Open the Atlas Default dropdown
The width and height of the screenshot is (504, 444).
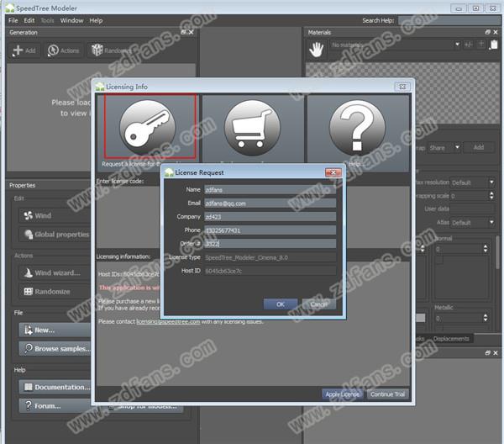pyautogui.click(x=472, y=222)
